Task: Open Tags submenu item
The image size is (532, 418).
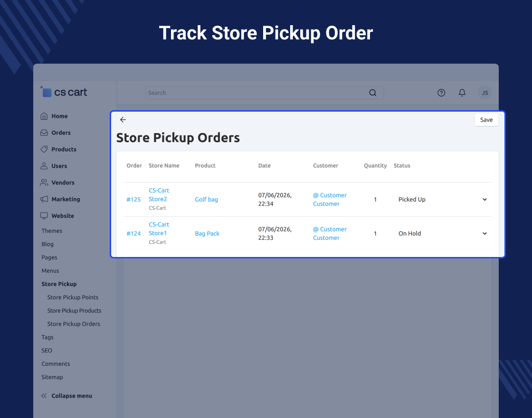Action: tap(47, 337)
